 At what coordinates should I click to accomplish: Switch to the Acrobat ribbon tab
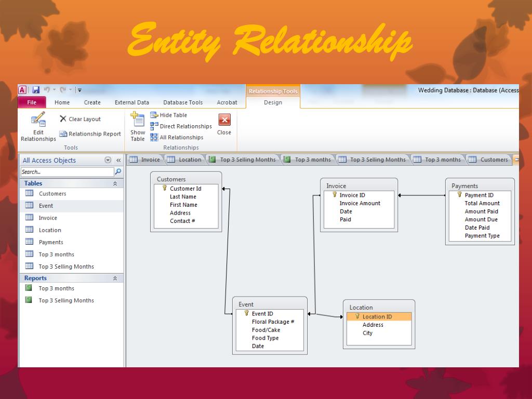[x=227, y=102]
